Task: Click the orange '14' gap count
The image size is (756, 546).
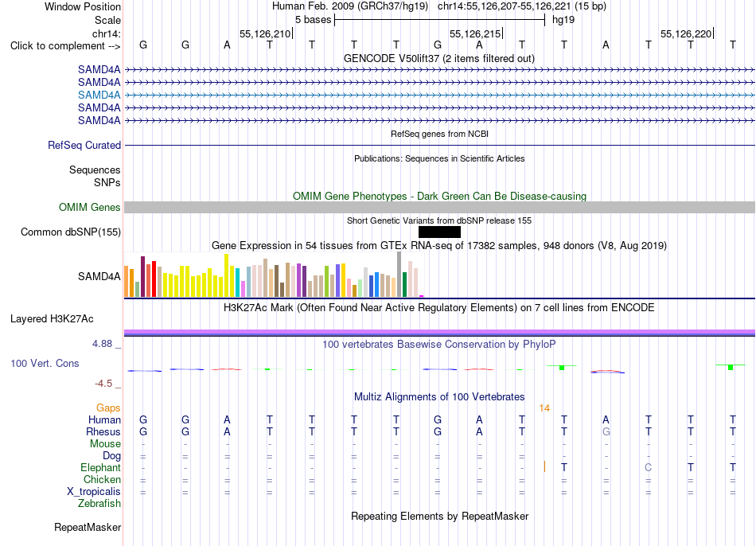Action: [x=544, y=408]
